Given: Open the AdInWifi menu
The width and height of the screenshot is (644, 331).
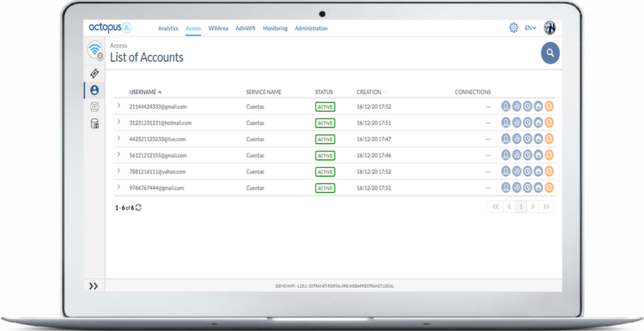Looking at the screenshot, I should [246, 28].
